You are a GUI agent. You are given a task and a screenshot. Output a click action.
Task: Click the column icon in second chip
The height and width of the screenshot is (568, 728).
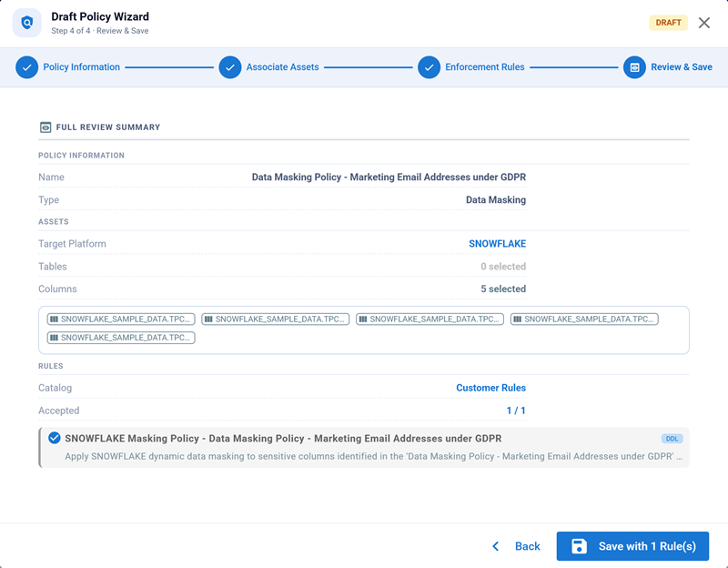tap(208, 319)
